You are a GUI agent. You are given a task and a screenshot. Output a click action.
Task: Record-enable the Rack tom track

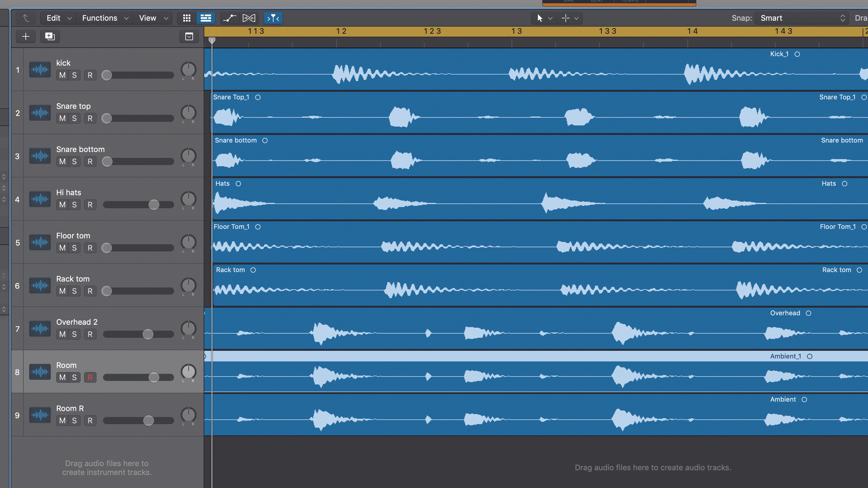(90, 291)
